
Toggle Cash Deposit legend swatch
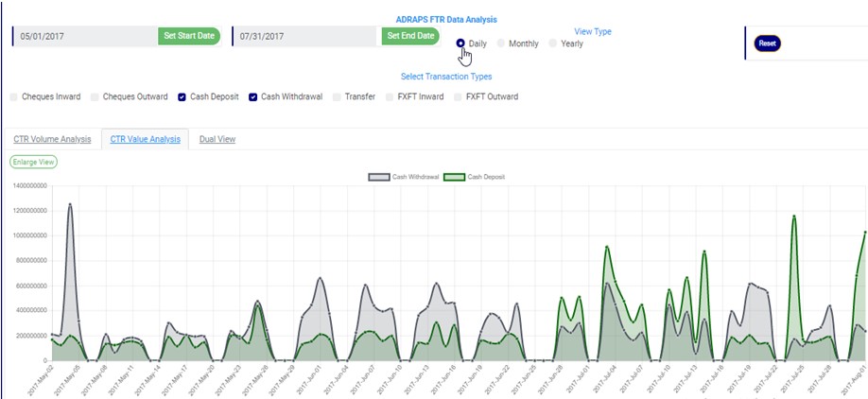(x=454, y=177)
